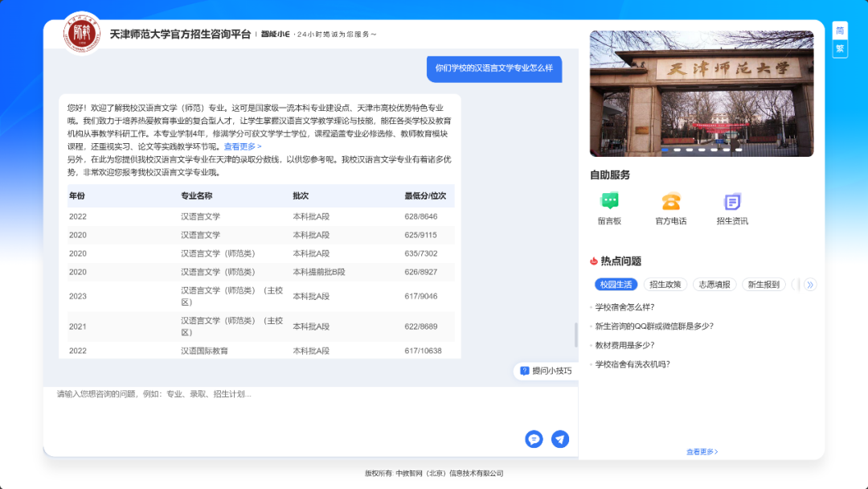Switch to simplified Chinese with 简
The image size is (868, 489).
point(840,31)
